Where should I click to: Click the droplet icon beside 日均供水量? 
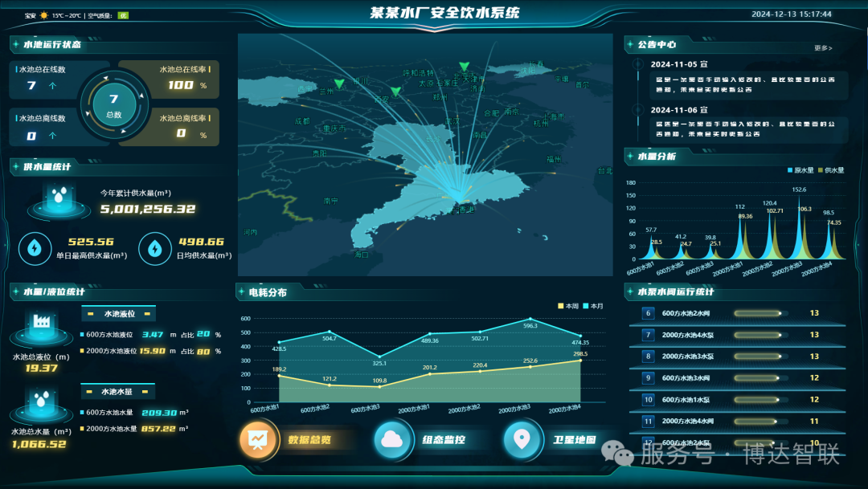(155, 248)
